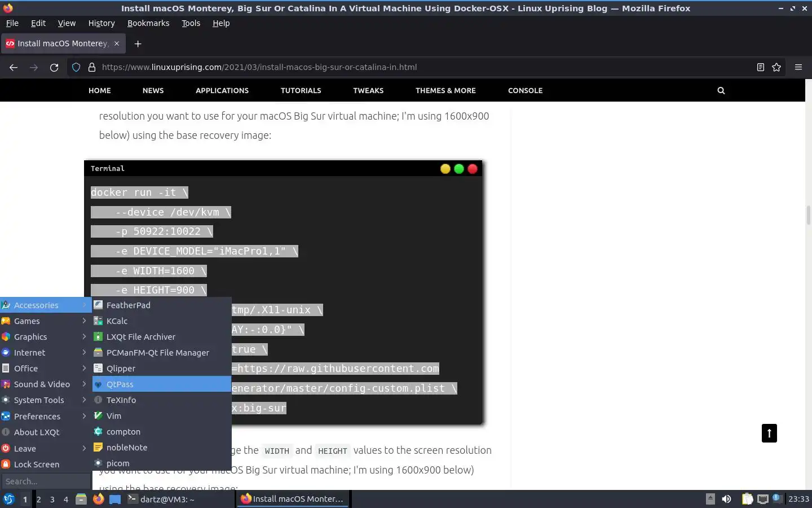Image resolution: width=812 pixels, height=508 pixels.
Task: Expand the Sound & Video category
Action: (x=45, y=384)
